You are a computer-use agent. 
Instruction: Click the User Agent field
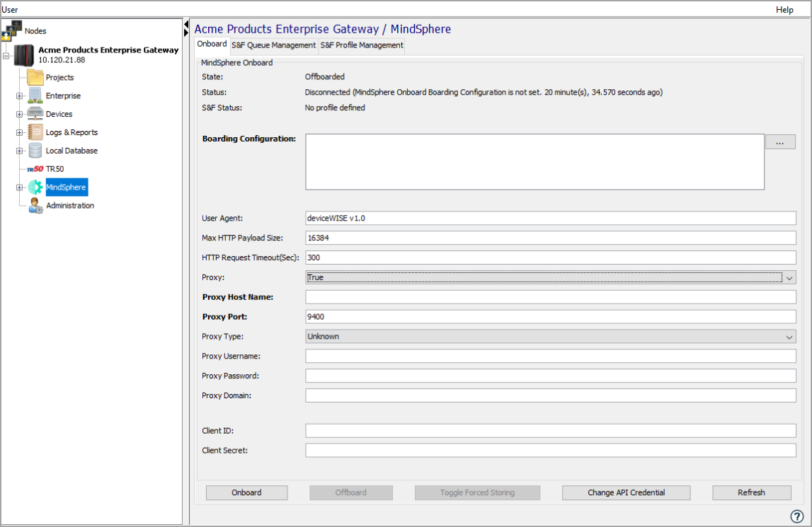[551, 218]
